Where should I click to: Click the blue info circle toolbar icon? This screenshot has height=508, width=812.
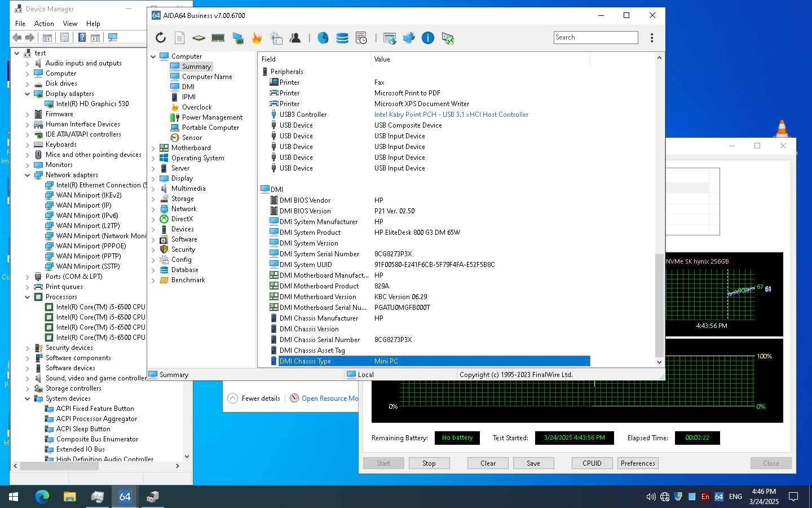(428, 38)
